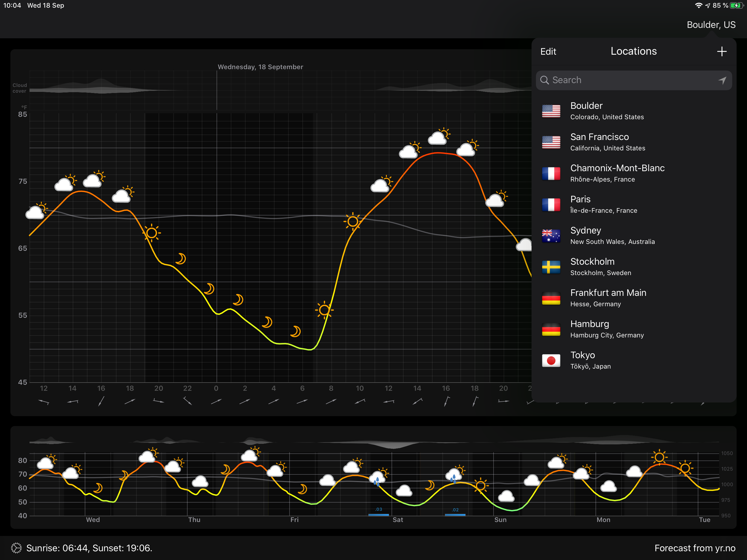This screenshot has width=747, height=560.
Task: Tap Sat in the weekly overview timeline
Action: [x=398, y=520]
